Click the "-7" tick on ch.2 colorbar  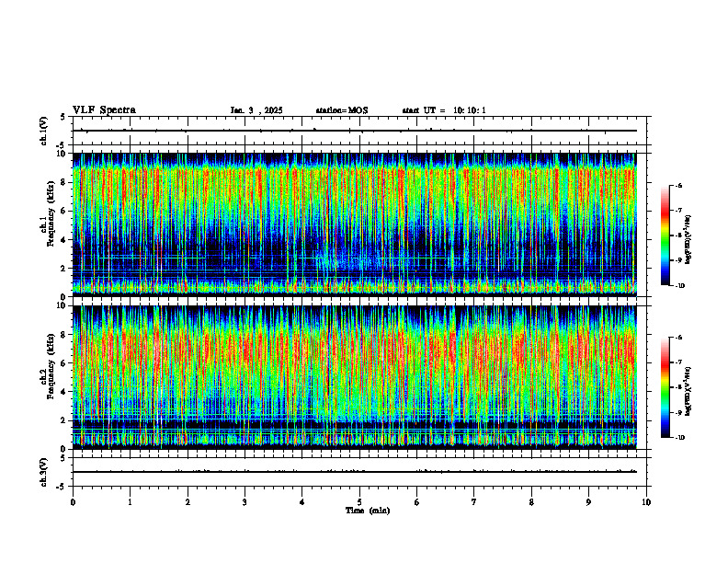(678, 362)
